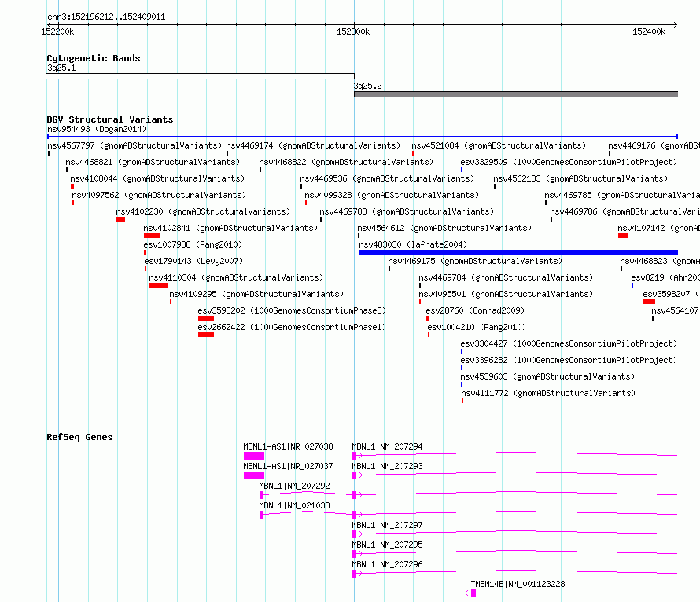Select the red esv2662422 variant bar
700x602 pixels.
(206, 335)
